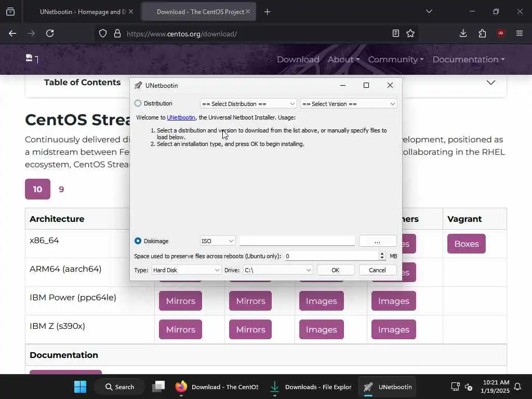Open the Windows Start menu

[81, 387]
